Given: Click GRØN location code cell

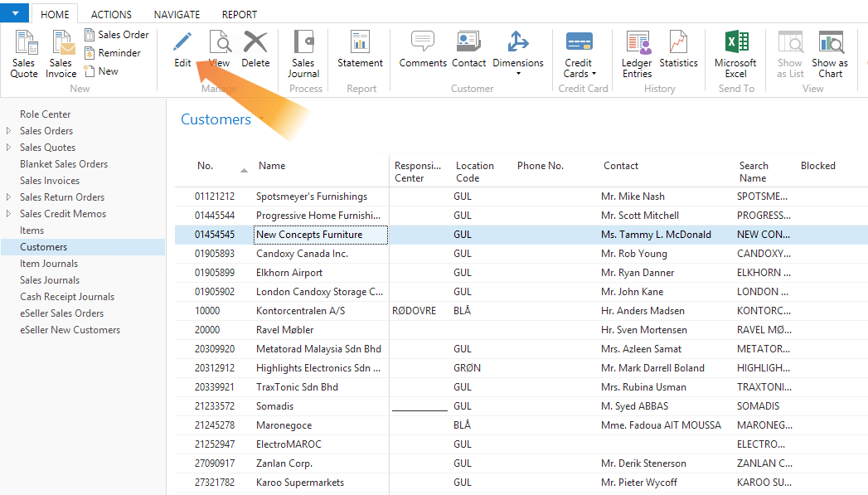Looking at the screenshot, I should click(468, 368).
